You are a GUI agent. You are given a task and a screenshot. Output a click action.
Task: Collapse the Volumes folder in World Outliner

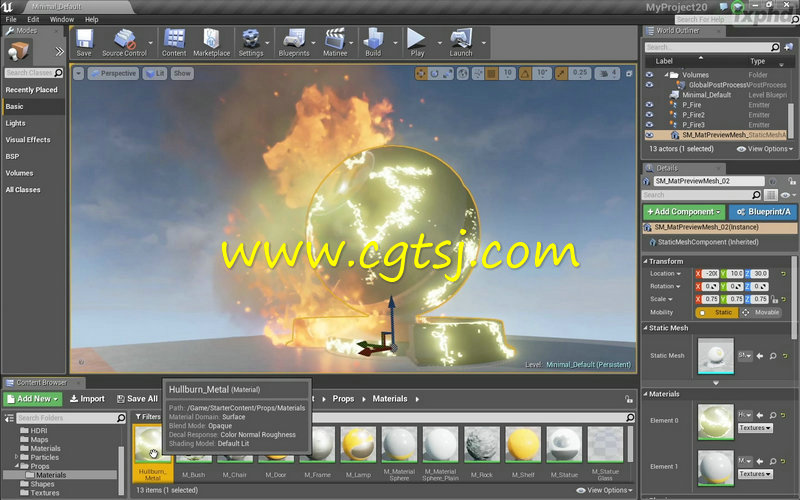click(666, 75)
